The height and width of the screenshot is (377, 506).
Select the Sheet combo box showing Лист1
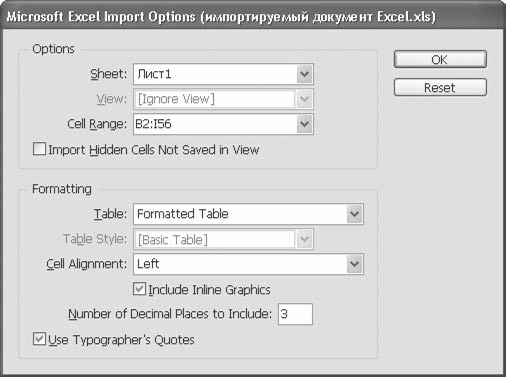(223, 74)
